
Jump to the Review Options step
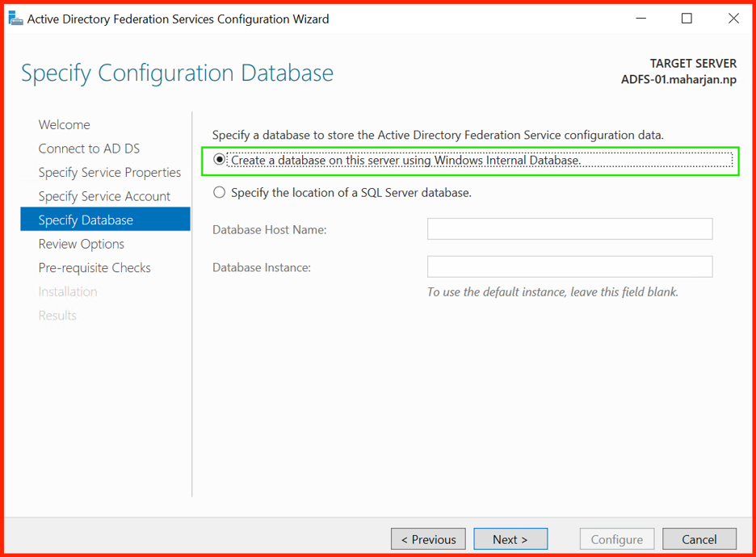[82, 244]
